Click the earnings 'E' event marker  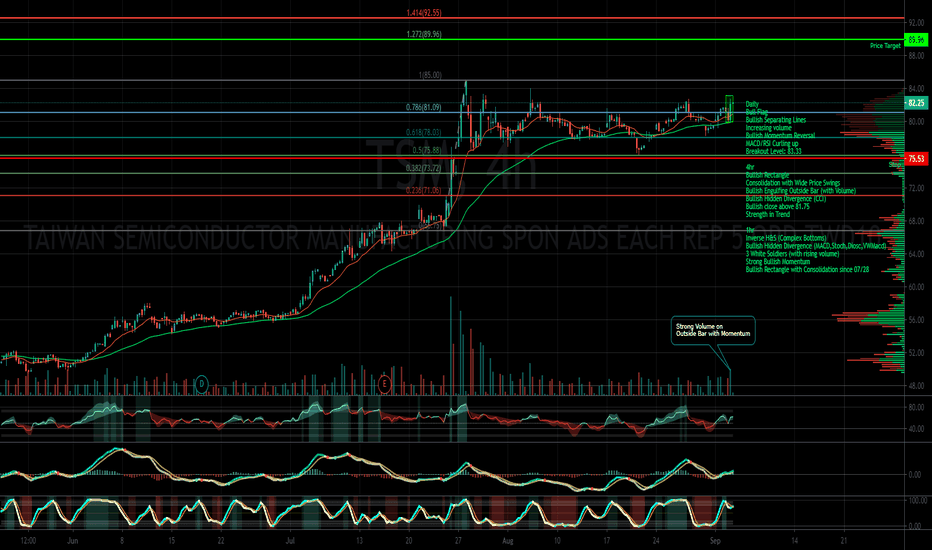click(385, 384)
